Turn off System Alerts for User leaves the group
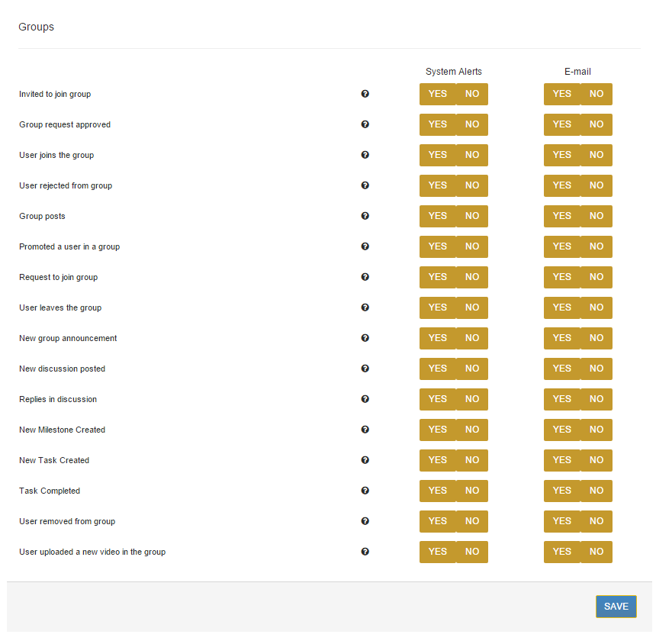The height and width of the screenshot is (644, 656). (x=472, y=308)
